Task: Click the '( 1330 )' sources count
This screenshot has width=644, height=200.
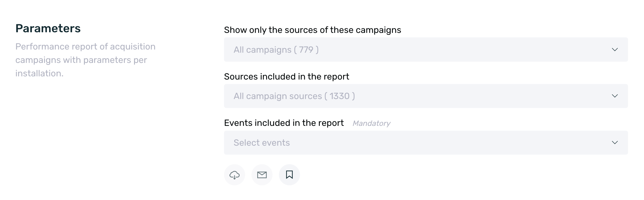Action: (x=340, y=96)
